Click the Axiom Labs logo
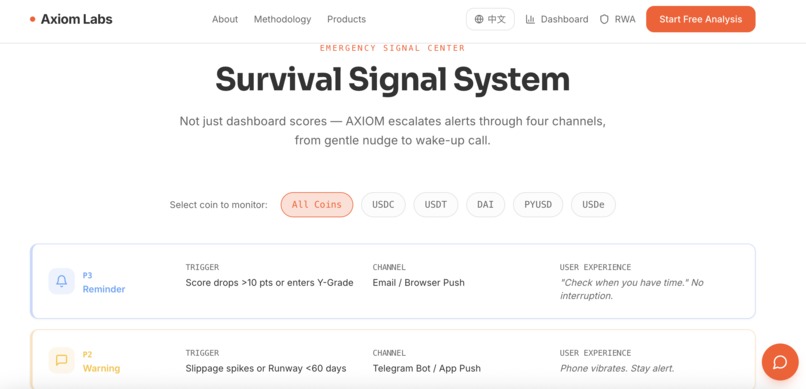 [x=71, y=20]
